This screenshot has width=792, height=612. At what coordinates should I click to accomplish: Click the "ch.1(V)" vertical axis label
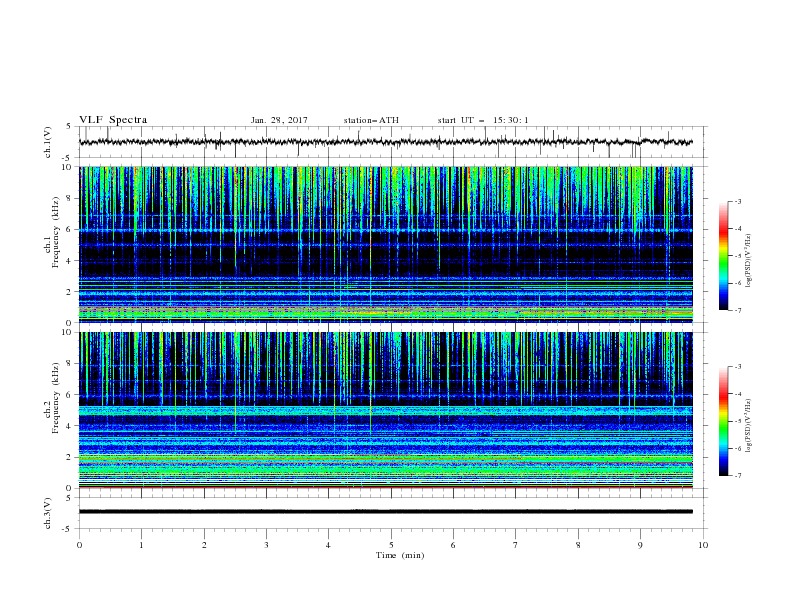(48, 142)
